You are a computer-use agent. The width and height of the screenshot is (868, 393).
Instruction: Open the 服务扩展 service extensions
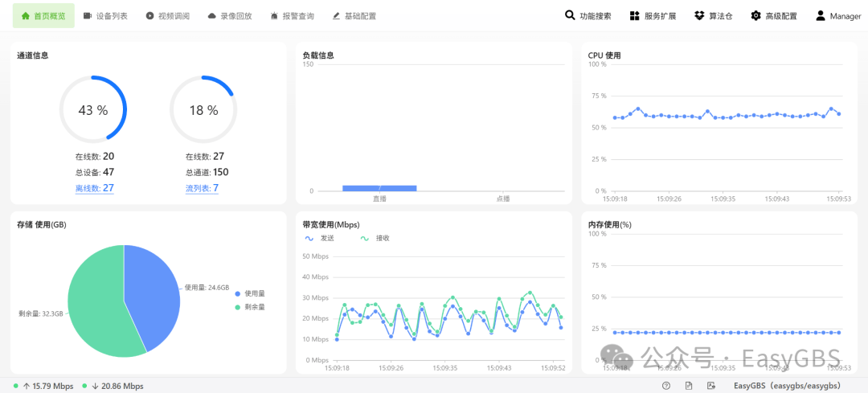653,15
